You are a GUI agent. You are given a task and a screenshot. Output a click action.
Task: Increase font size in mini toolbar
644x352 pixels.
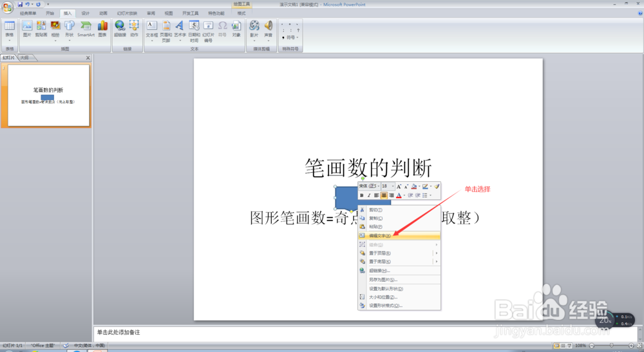coord(399,187)
